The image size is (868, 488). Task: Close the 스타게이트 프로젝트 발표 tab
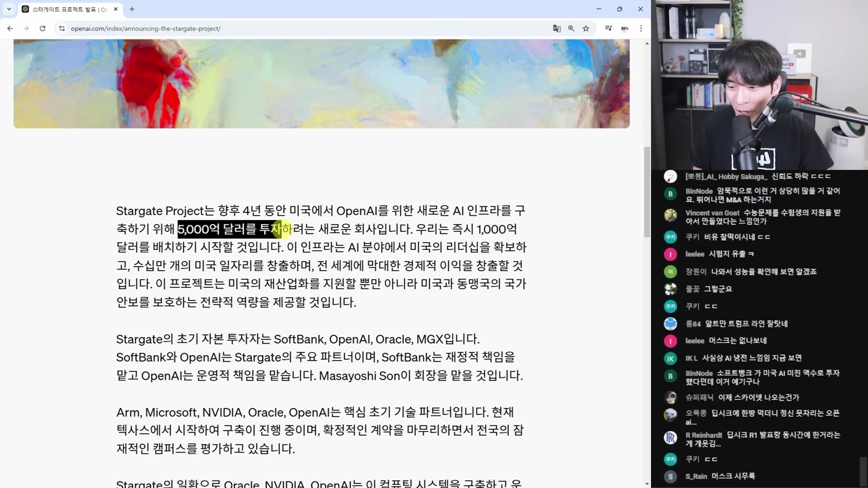point(116,9)
